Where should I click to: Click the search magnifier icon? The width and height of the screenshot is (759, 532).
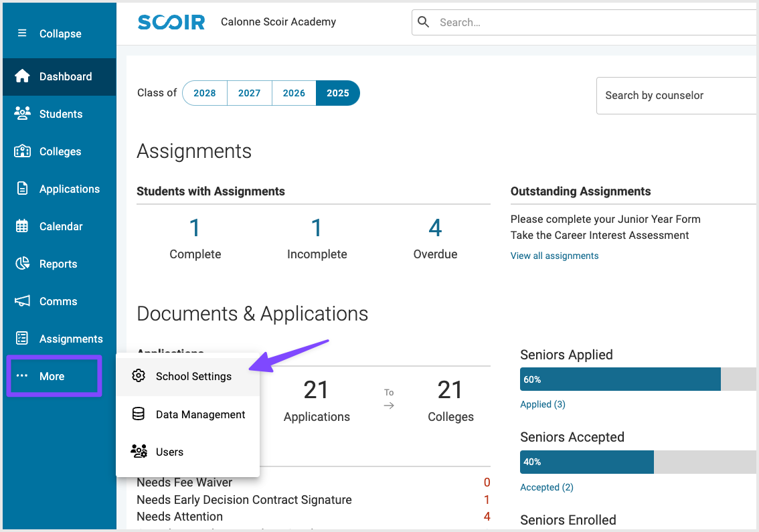[x=424, y=22]
